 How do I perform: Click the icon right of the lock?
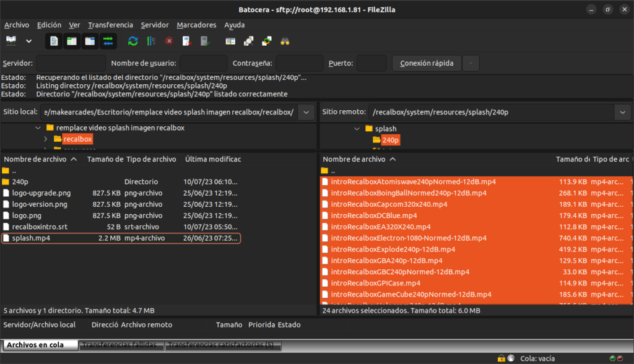511,358
